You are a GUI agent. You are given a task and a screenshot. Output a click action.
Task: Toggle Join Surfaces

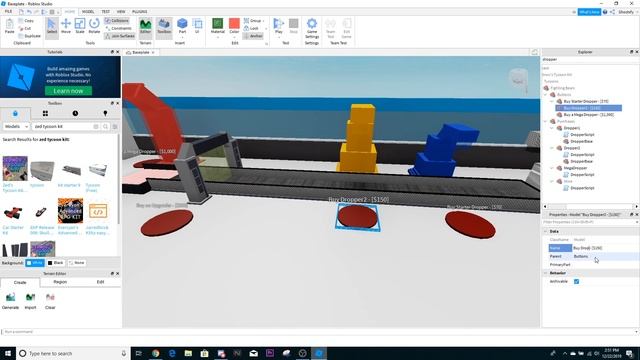pyautogui.click(x=120, y=36)
